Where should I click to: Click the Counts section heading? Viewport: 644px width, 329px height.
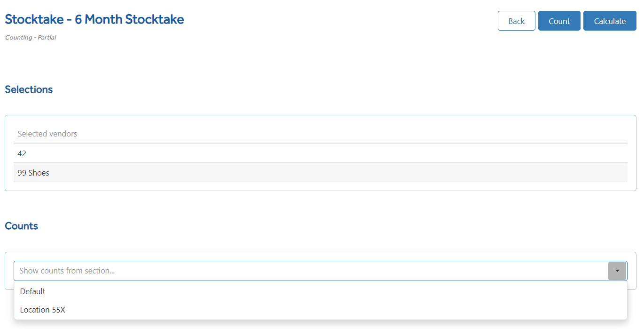pyautogui.click(x=21, y=226)
